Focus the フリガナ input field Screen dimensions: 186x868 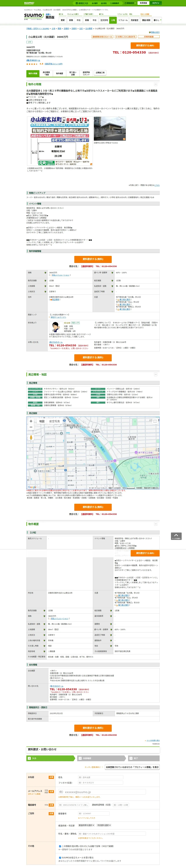[x=100, y=783]
